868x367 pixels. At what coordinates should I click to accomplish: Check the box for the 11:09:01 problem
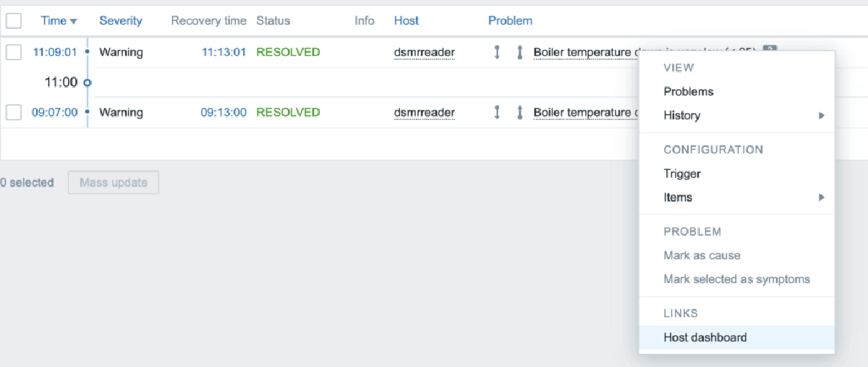tap(14, 52)
